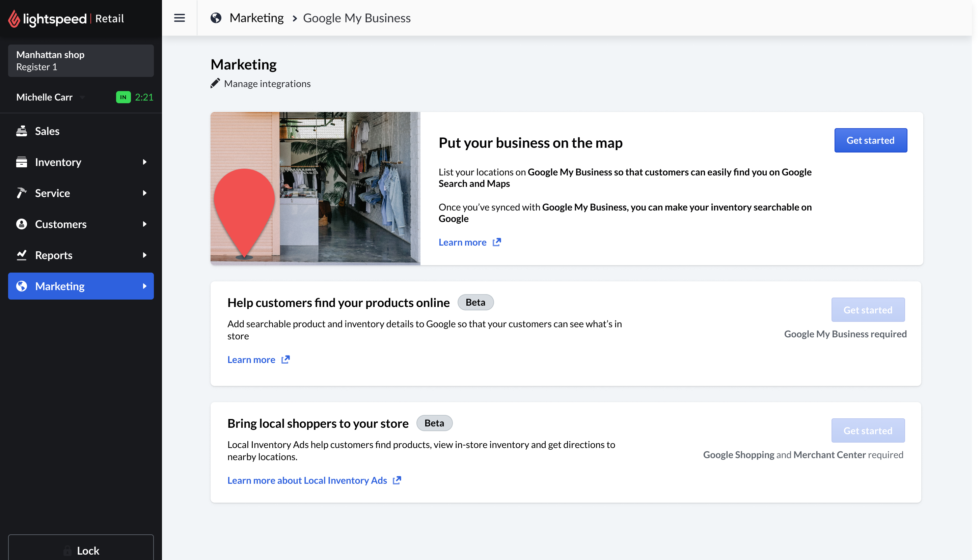Click 'Google My Business required' note
The image size is (980, 560).
click(x=845, y=334)
